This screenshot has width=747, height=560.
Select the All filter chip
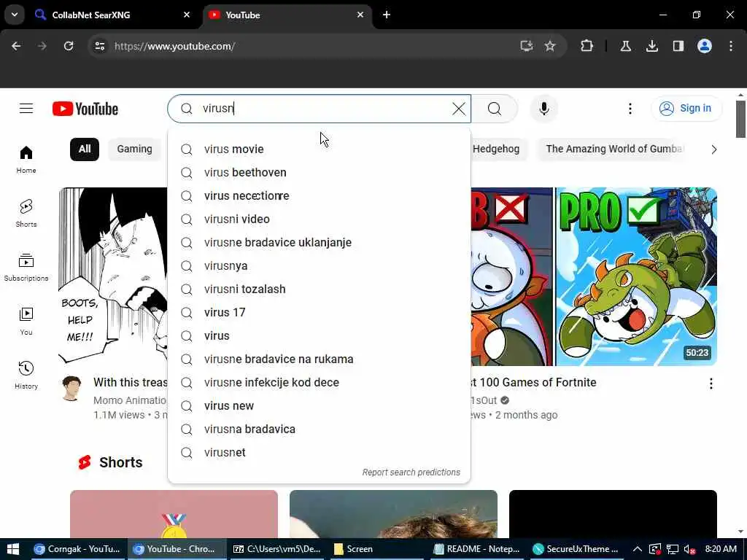click(x=85, y=149)
